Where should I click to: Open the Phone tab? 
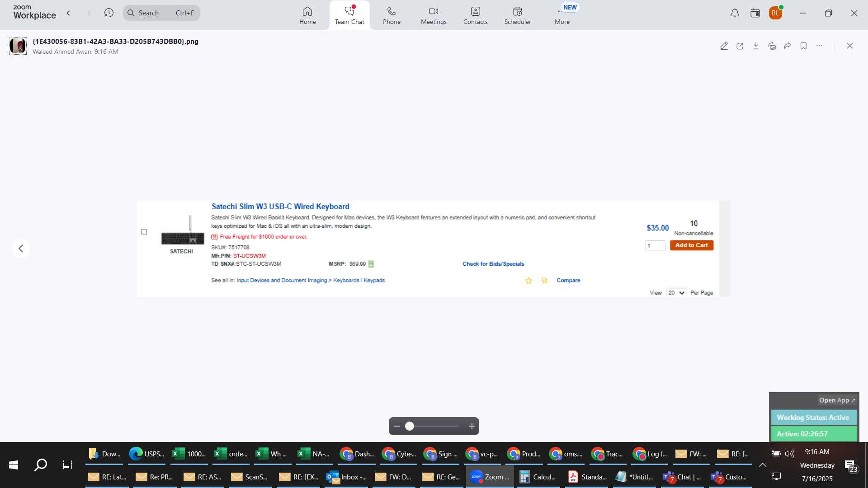pos(392,15)
